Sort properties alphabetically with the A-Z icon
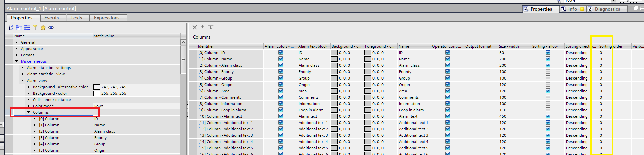This screenshot has height=155, width=644. [x=11, y=28]
